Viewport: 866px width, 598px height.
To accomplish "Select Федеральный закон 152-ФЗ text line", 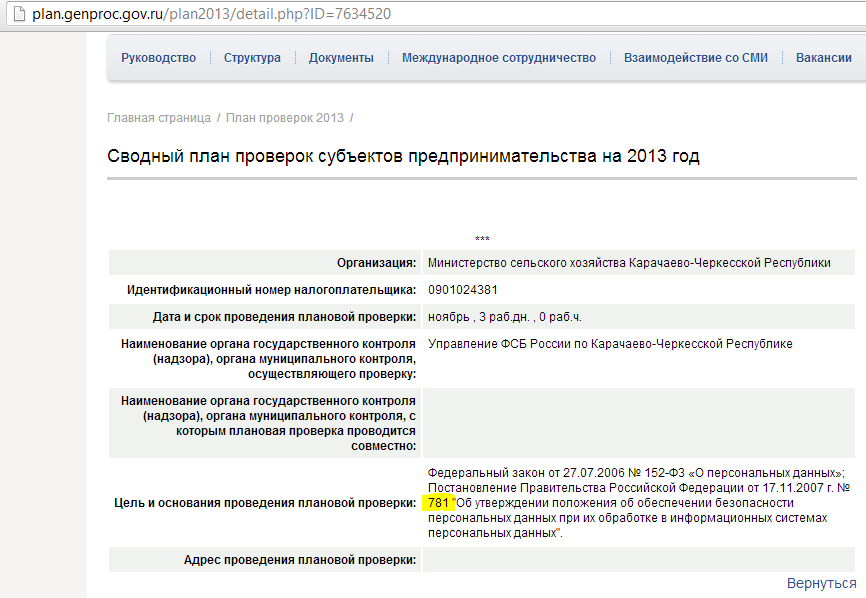I will pyautogui.click(x=636, y=473).
